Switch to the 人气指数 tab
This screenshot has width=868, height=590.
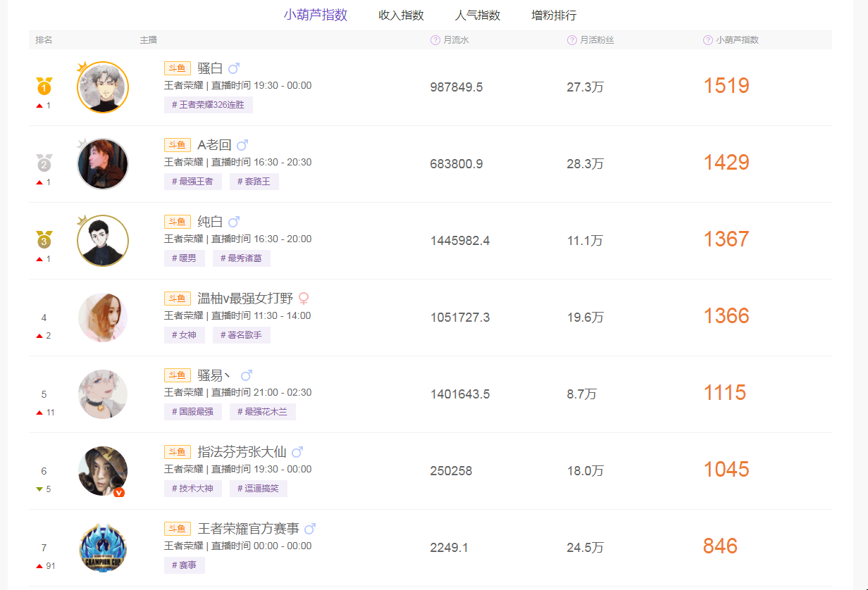[478, 15]
